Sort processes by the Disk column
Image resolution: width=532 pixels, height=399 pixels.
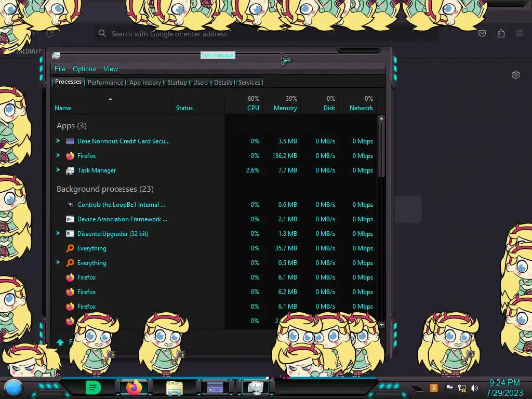click(x=320, y=103)
